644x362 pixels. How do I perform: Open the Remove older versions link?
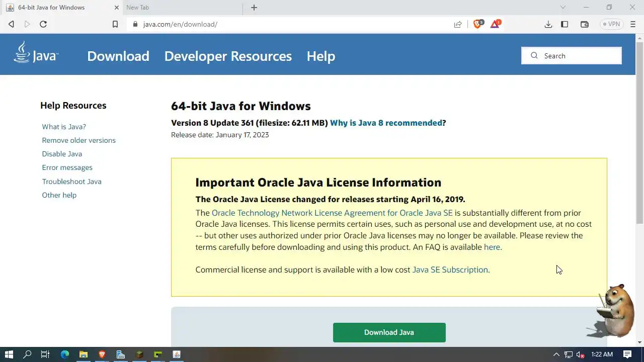(x=79, y=140)
